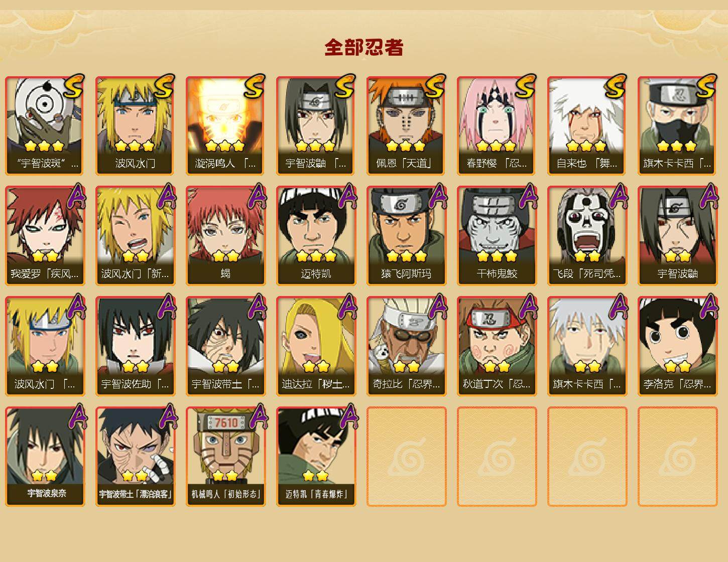Image resolution: width=728 pixels, height=562 pixels.
Task: Click the star rating on 飞段 card
Action: (x=587, y=256)
